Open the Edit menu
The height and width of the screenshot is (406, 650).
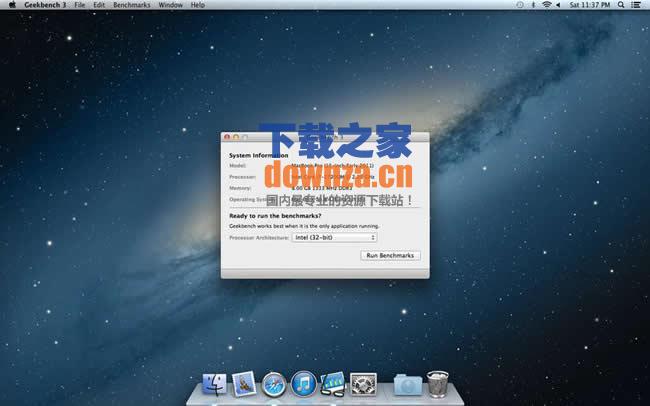(x=99, y=5)
